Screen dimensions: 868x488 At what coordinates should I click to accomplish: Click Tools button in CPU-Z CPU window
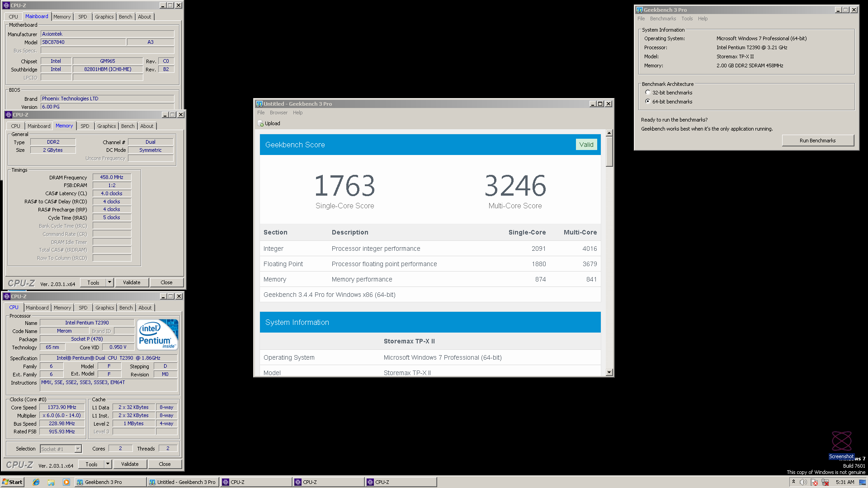(91, 464)
